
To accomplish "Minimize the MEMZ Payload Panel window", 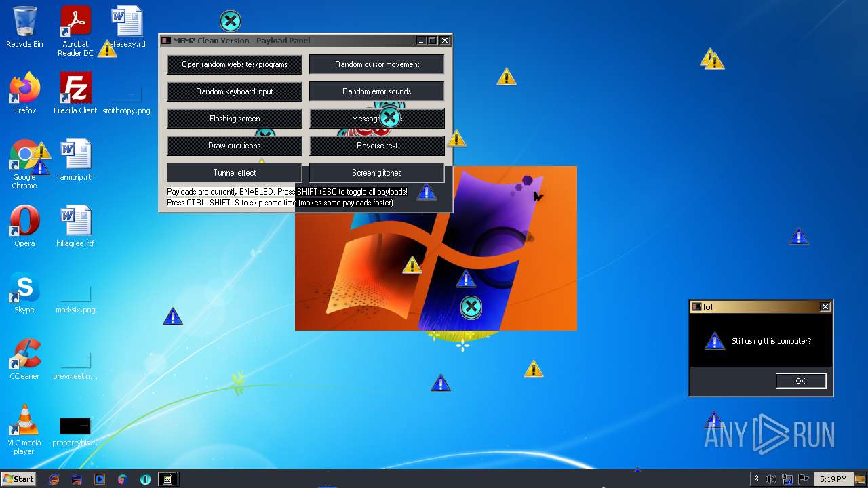I will pos(421,41).
